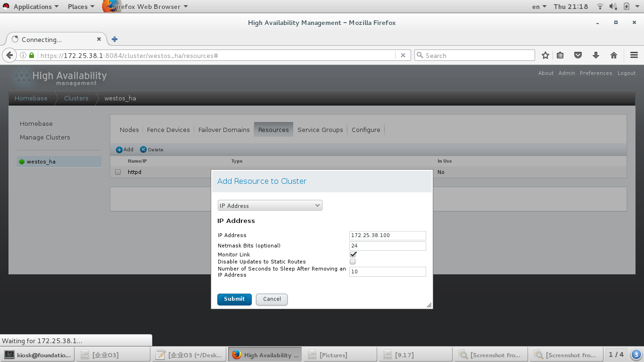Open the 9.17 window in taskbar
Screen dimensions: 644x362
416,355
